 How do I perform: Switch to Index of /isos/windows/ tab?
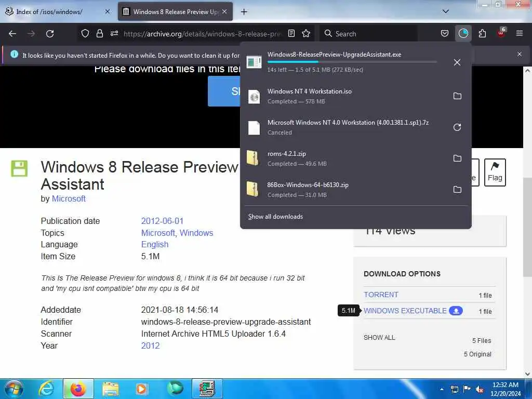[58, 11]
